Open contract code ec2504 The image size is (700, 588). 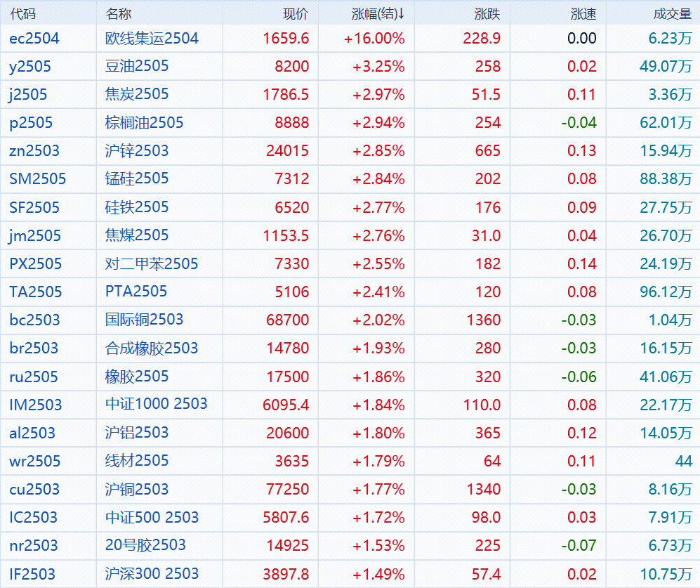(34, 39)
